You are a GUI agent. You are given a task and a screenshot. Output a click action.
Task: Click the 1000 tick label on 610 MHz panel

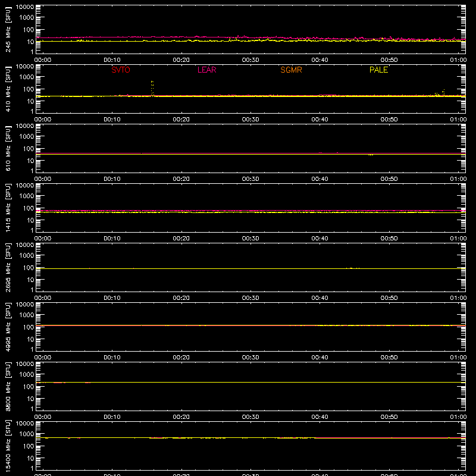[27, 137]
